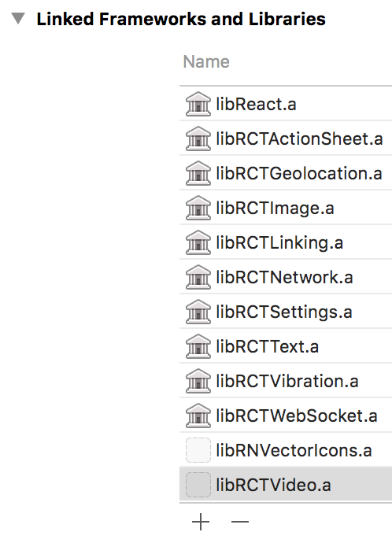Click the libRCTLinking.a library icon

point(198,242)
